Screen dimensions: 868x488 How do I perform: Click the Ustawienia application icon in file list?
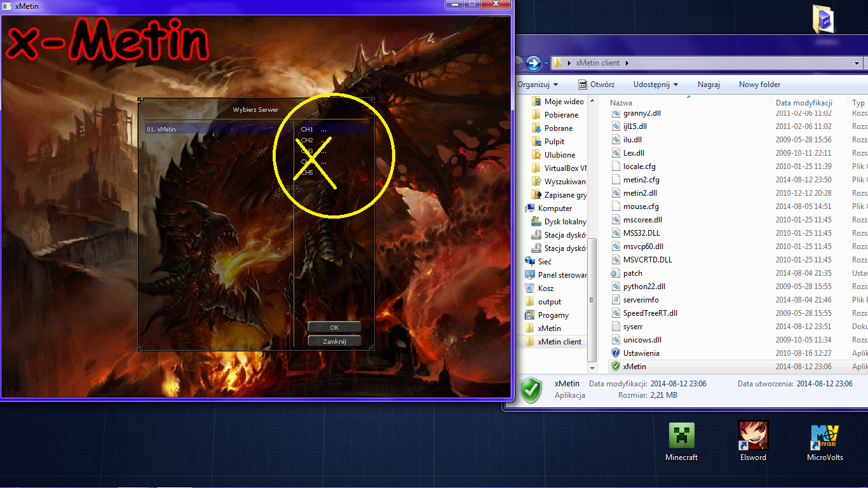click(x=615, y=353)
